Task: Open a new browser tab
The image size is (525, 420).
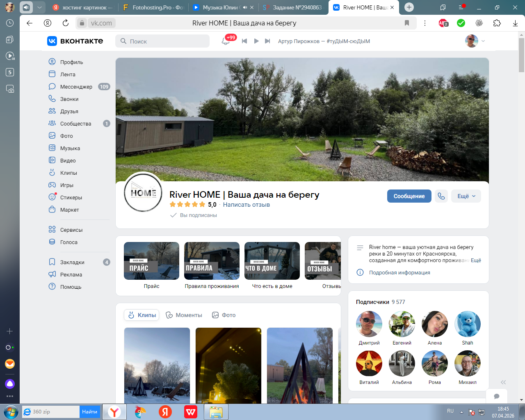Action: click(409, 7)
